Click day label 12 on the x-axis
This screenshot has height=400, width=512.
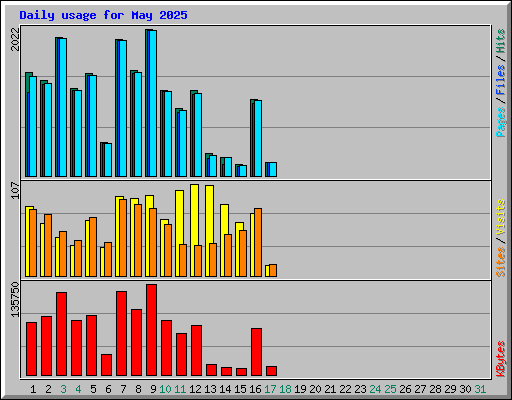[195, 389]
